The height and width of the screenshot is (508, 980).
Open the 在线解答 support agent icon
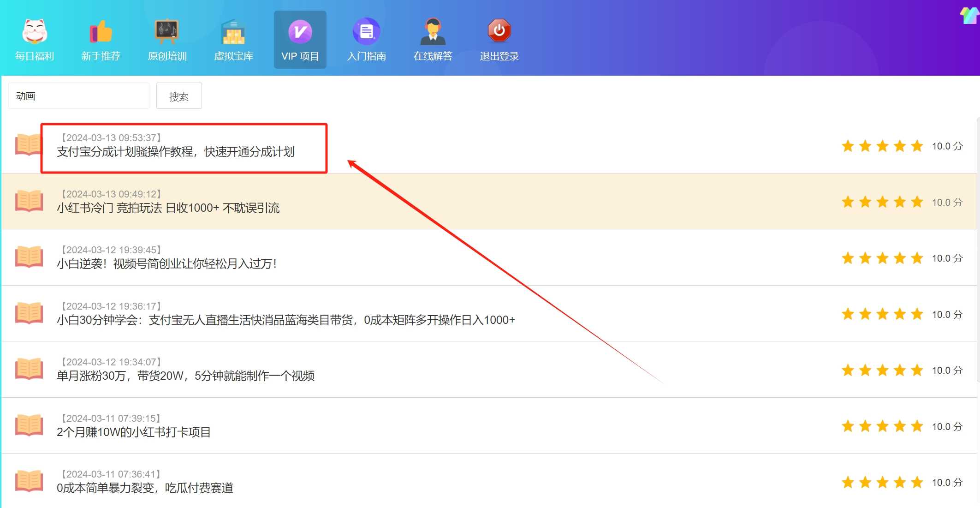click(433, 31)
